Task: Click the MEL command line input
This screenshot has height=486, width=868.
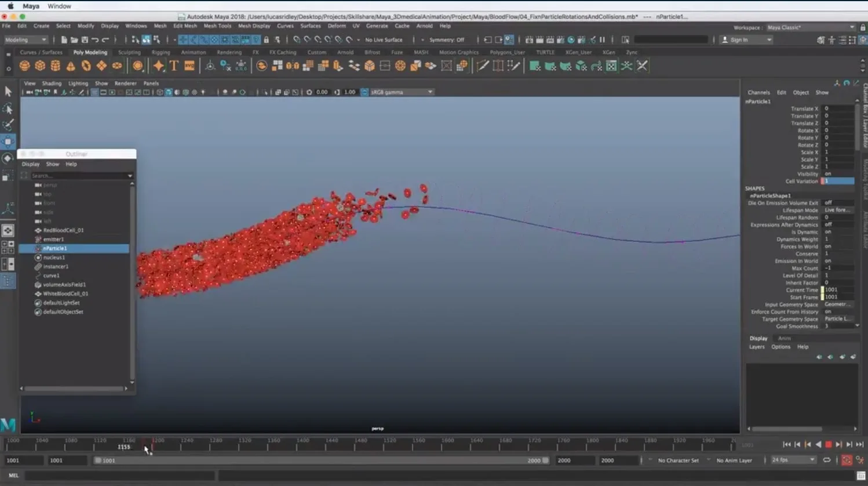Action: pyautogui.click(x=119, y=476)
